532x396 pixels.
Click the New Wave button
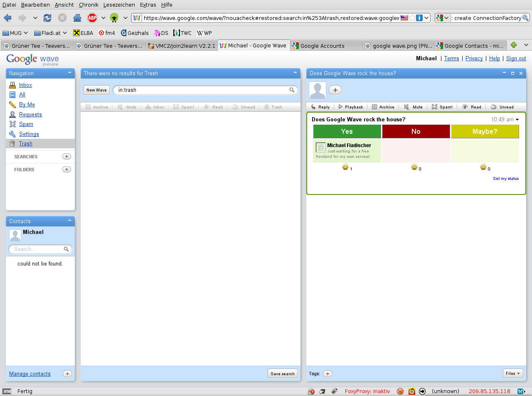tap(96, 90)
